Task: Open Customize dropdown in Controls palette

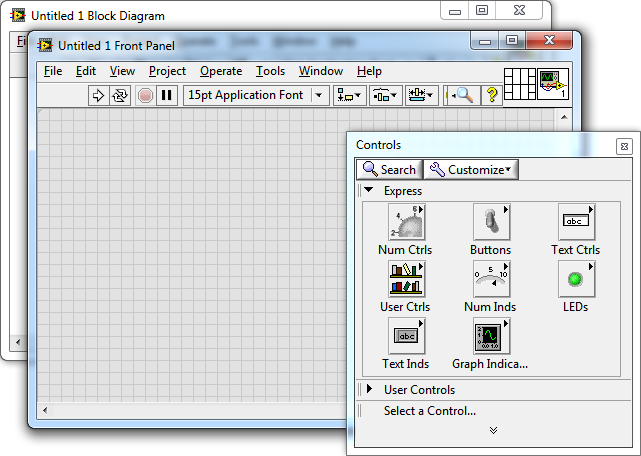Action: click(x=471, y=169)
